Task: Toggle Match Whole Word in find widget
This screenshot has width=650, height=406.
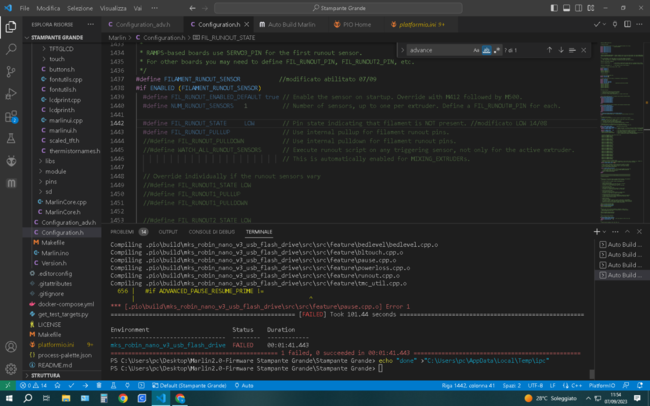Action: point(486,49)
